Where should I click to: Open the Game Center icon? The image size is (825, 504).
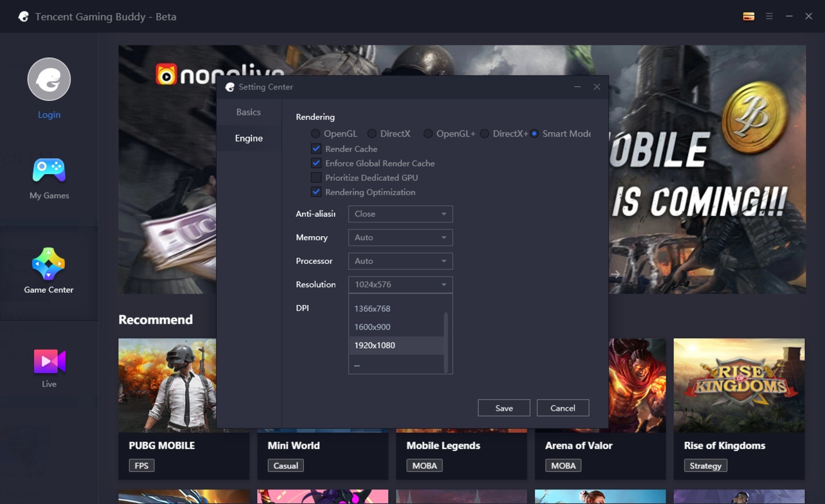pos(49,264)
